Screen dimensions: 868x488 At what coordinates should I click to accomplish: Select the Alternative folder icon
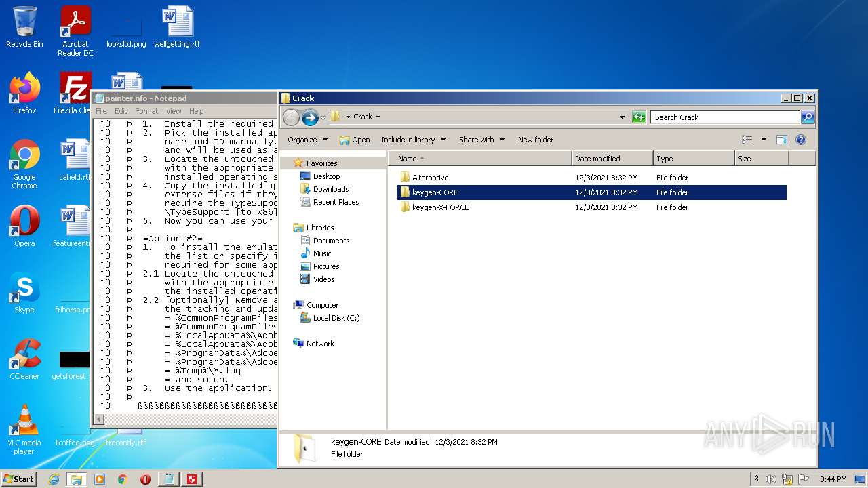pyautogui.click(x=405, y=178)
